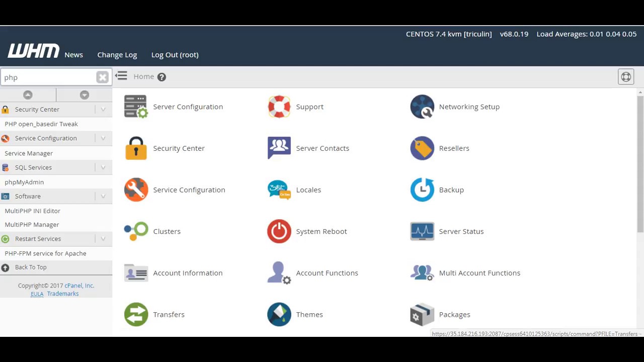Open PHP open_basedir Tweak
The height and width of the screenshot is (362, 644).
(41, 124)
